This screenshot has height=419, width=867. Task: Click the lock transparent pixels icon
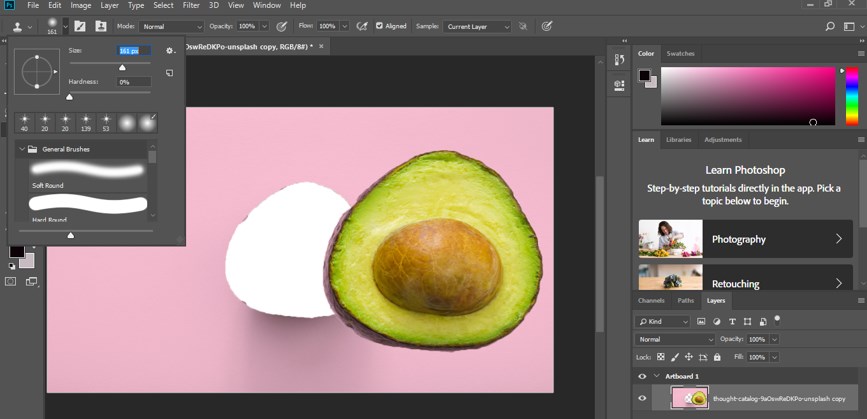pyautogui.click(x=662, y=357)
